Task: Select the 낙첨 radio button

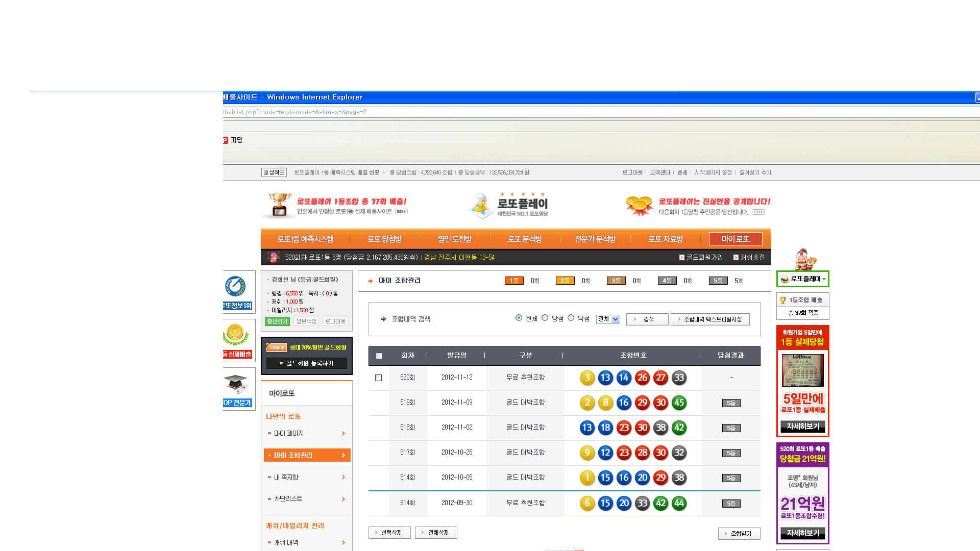Action: [571, 318]
